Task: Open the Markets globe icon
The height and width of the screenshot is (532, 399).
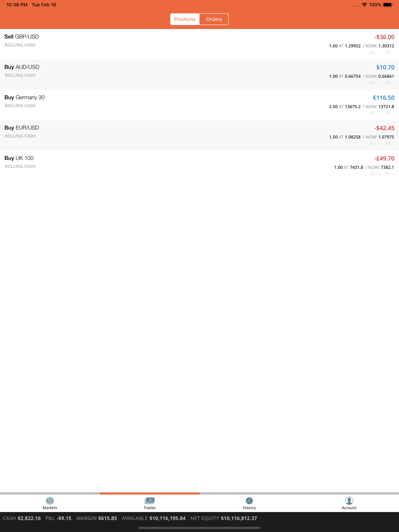Action: (x=50, y=501)
